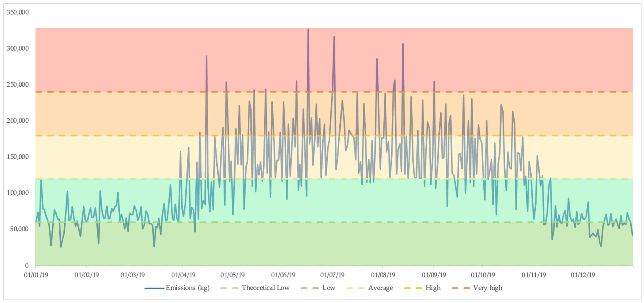Click the 01/04/19 x-axis date label
The width and height of the screenshot is (644, 303).
[183, 275]
